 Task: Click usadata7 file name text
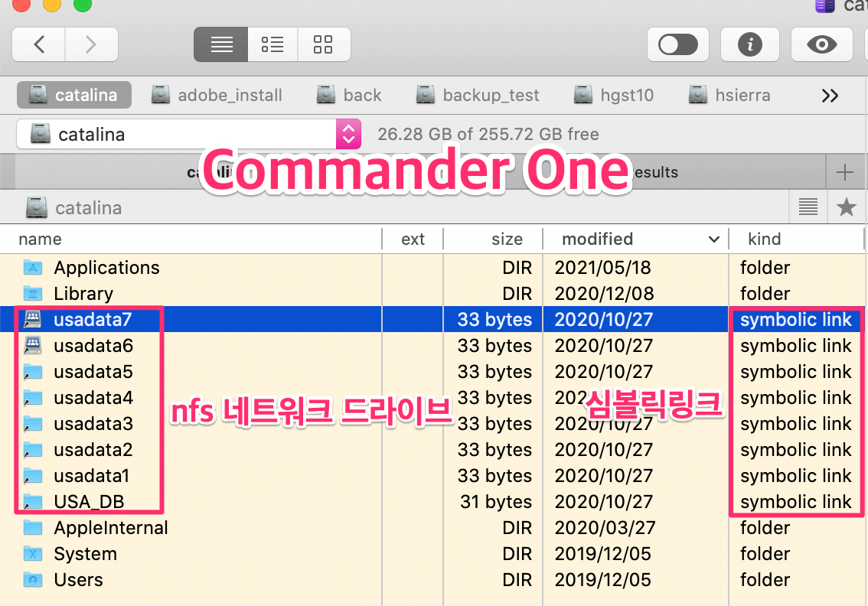pyautogui.click(x=93, y=319)
